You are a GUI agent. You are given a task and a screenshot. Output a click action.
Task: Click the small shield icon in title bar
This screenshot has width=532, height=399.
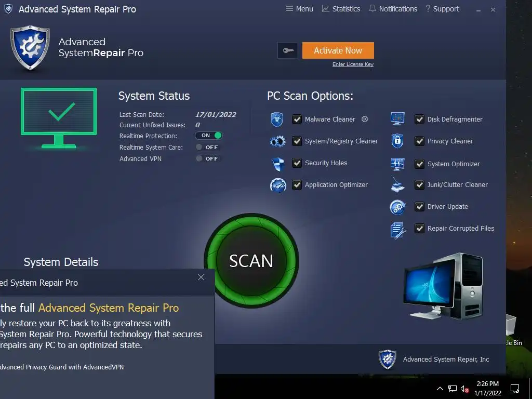pyautogui.click(x=8, y=9)
